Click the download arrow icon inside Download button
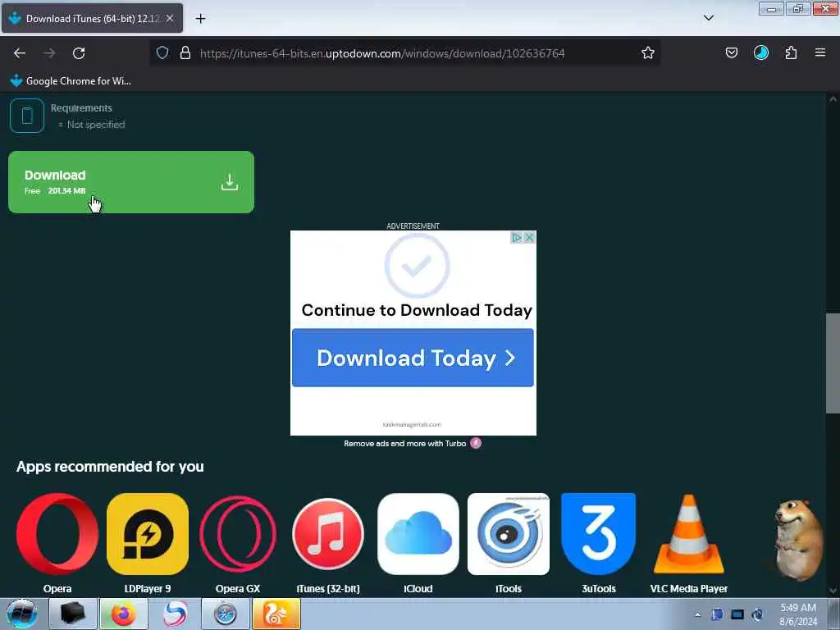 point(230,182)
